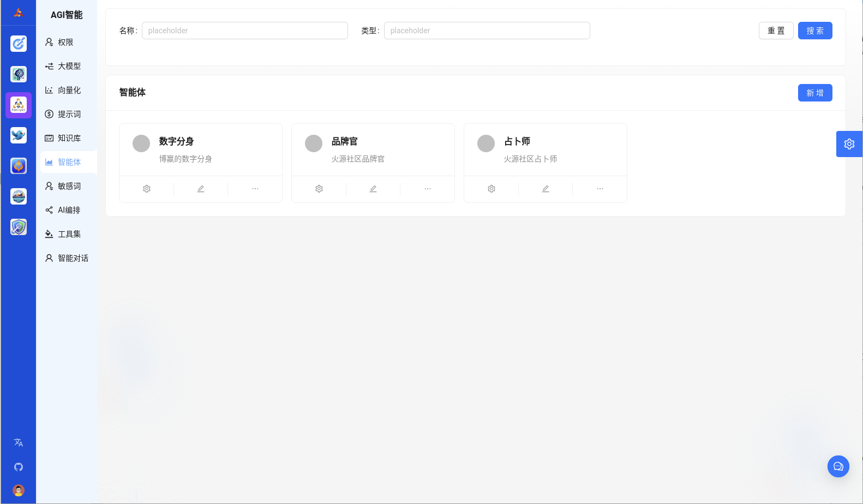Screen dimensions: 863x504
Task: Click the 数字分身 card title
Action: click(x=176, y=141)
